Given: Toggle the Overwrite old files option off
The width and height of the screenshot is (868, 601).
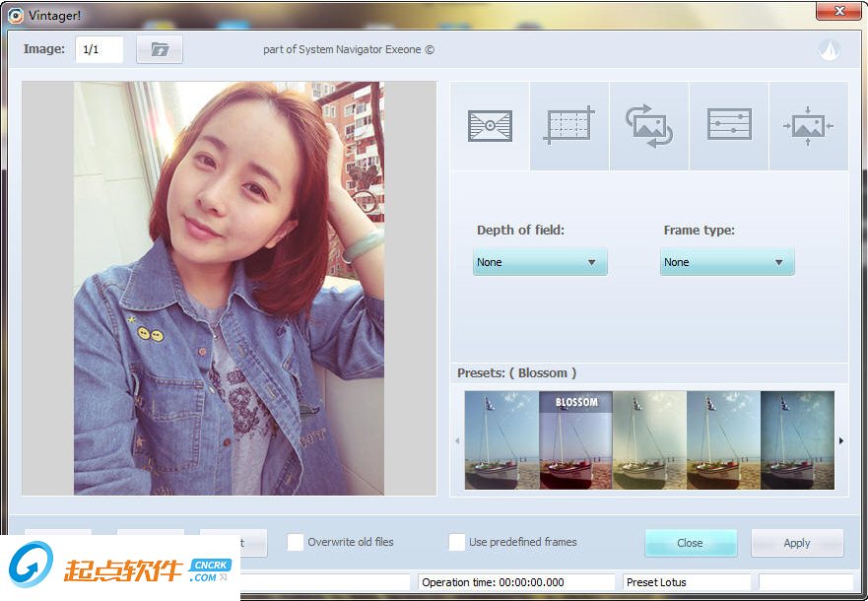Looking at the screenshot, I should pos(296,541).
